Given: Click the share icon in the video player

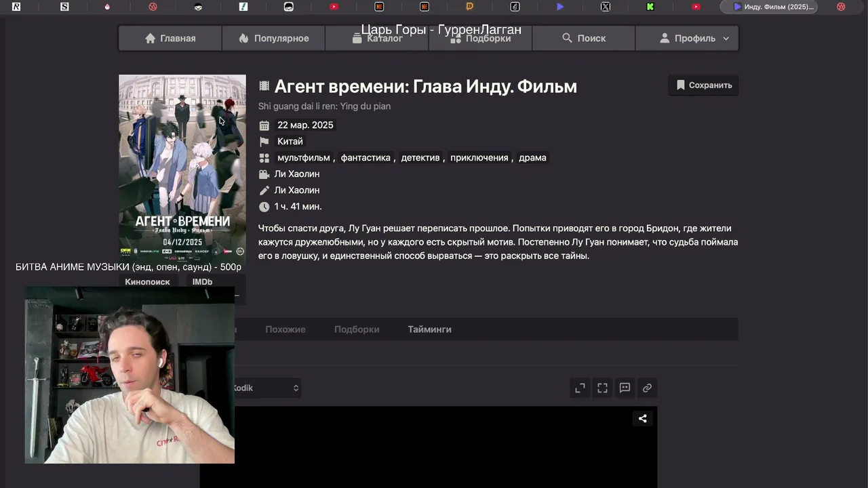Looking at the screenshot, I should (642, 419).
